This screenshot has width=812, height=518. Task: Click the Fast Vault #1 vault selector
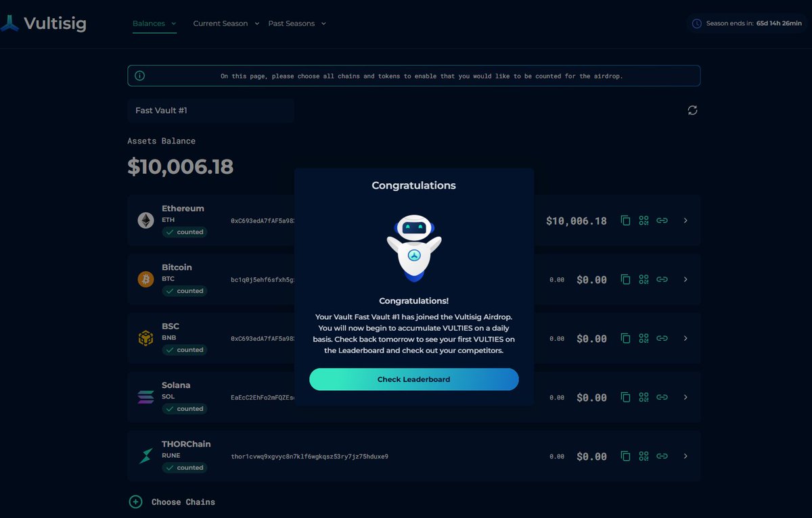210,110
